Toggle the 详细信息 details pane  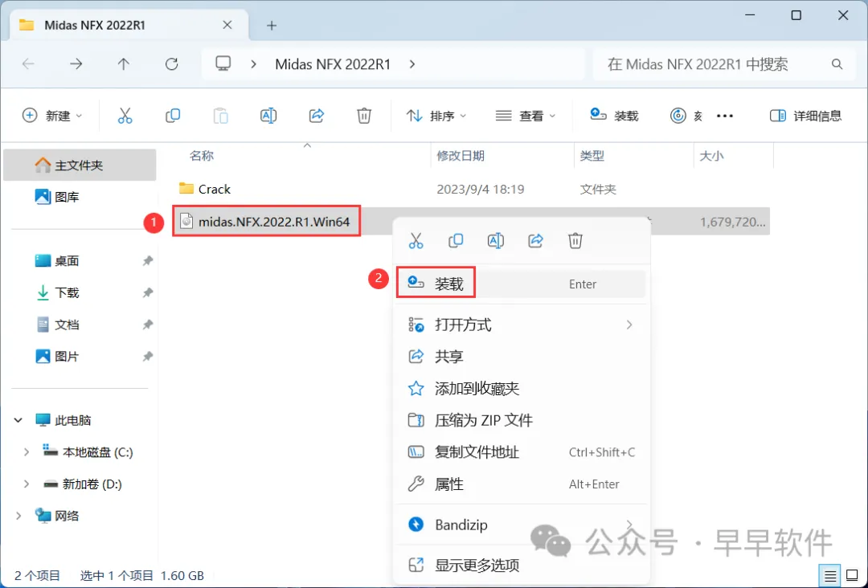tap(806, 116)
